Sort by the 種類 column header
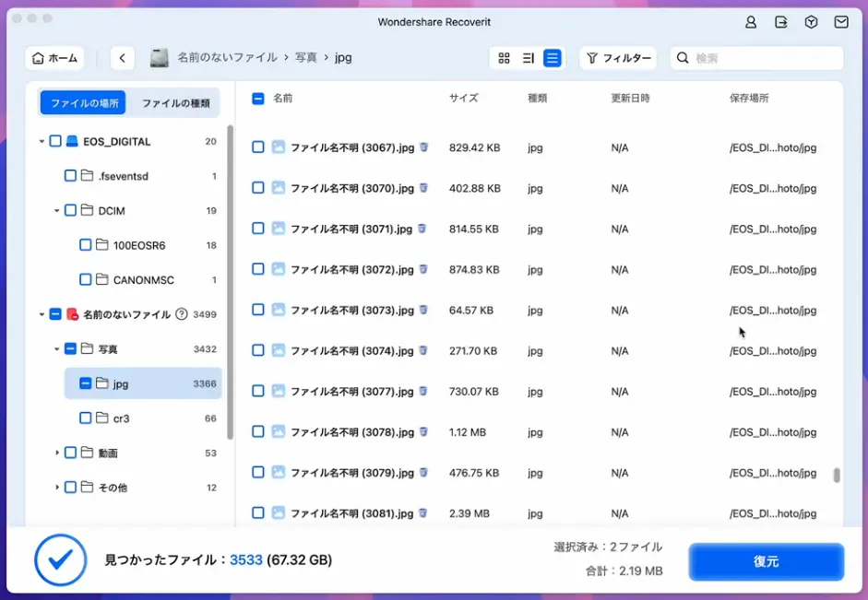The image size is (868, 600). [537, 99]
